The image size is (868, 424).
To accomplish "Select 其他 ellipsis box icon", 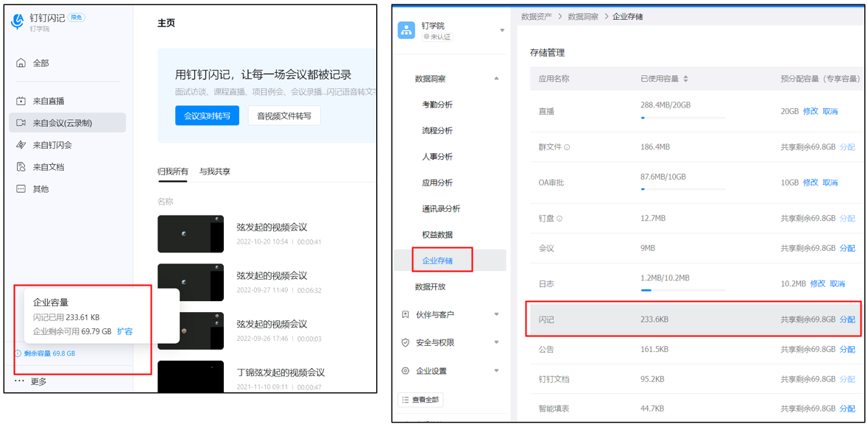I will tap(21, 188).
